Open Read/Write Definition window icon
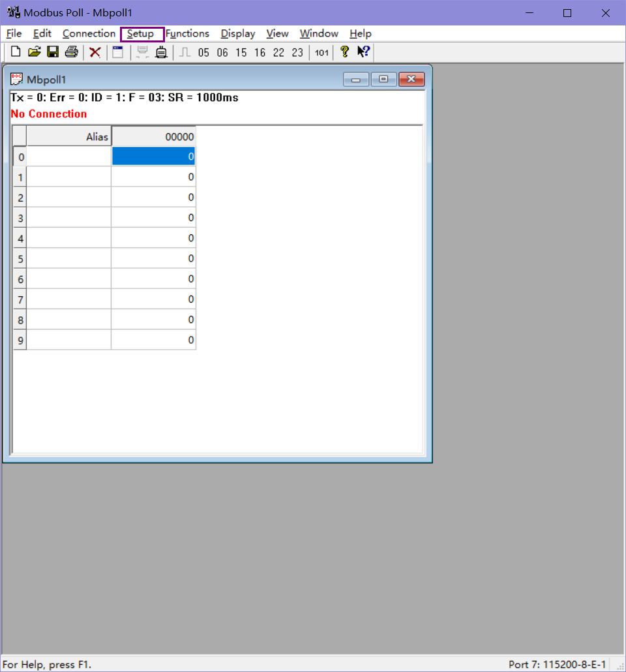Screen dimensions: 626x672 click(x=118, y=52)
